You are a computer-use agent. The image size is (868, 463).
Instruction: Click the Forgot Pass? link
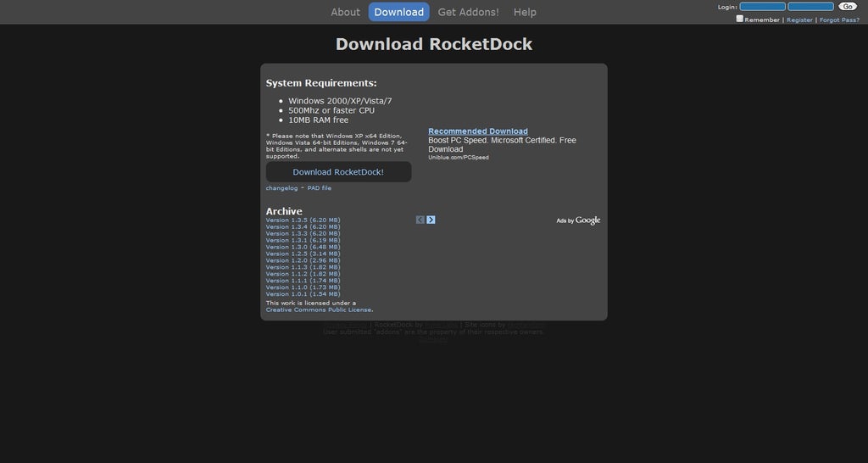(x=839, y=20)
